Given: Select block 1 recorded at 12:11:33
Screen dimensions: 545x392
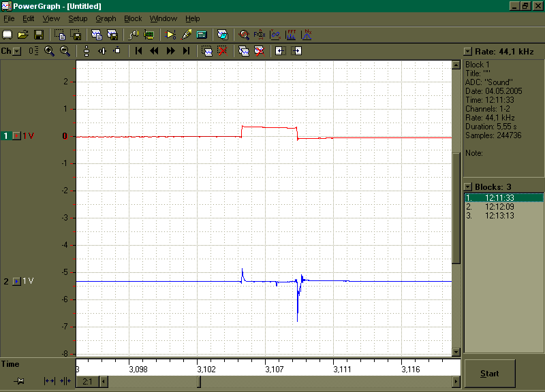Looking at the screenshot, I should pos(504,198).
